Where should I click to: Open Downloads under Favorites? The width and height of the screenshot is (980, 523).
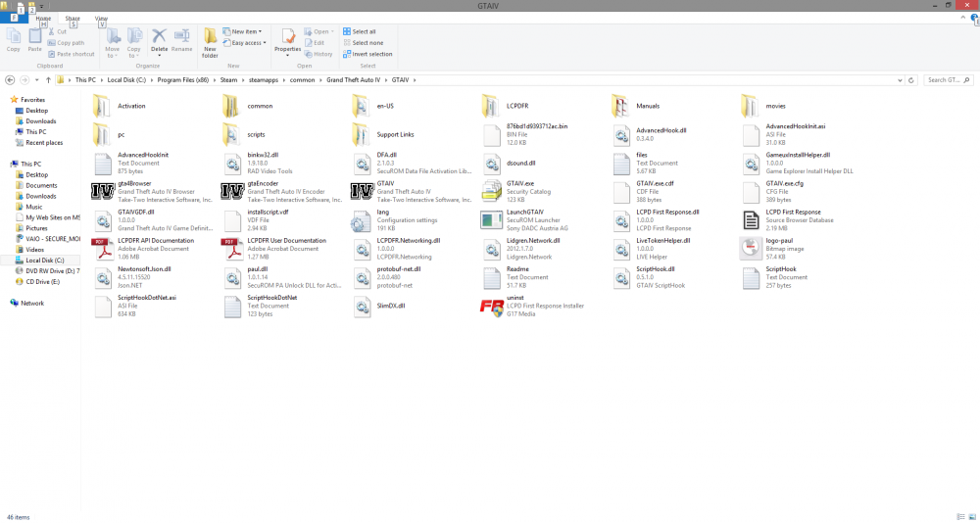click(35, 121)
